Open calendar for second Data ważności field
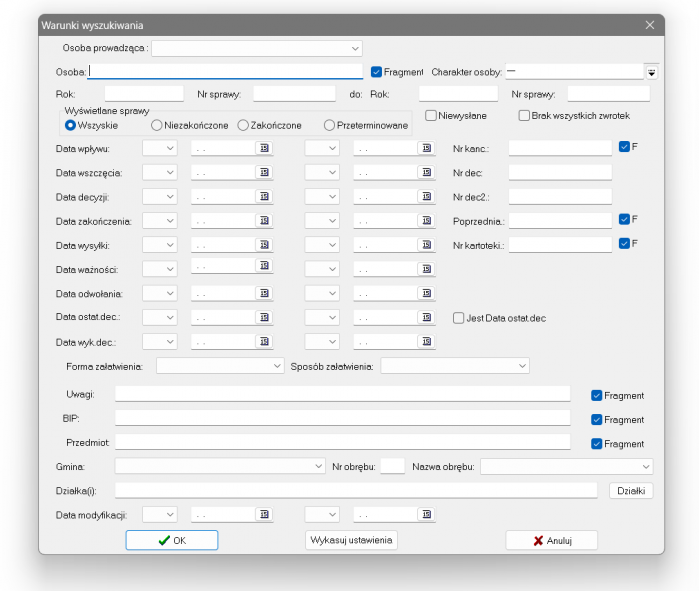 click(427, 269)
